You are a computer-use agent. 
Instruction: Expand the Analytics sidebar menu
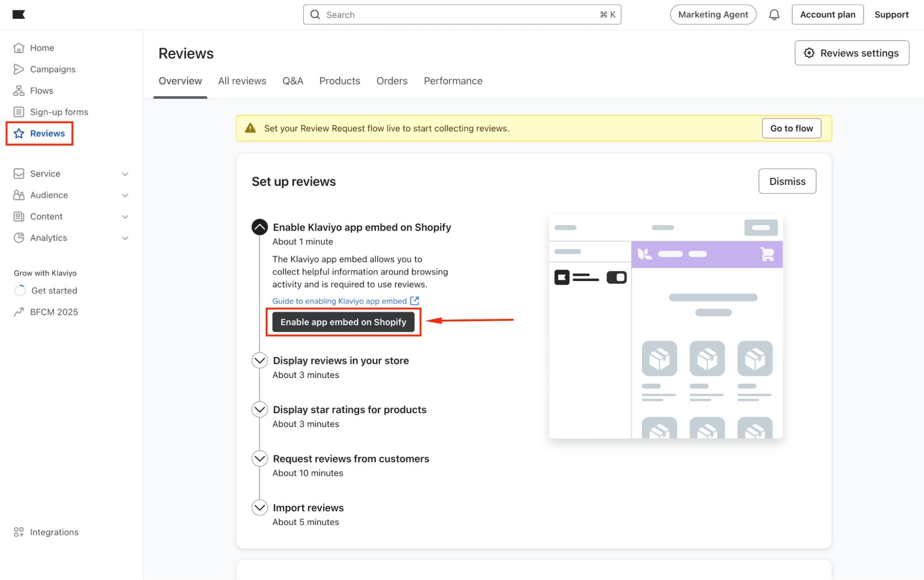point(125,238)
